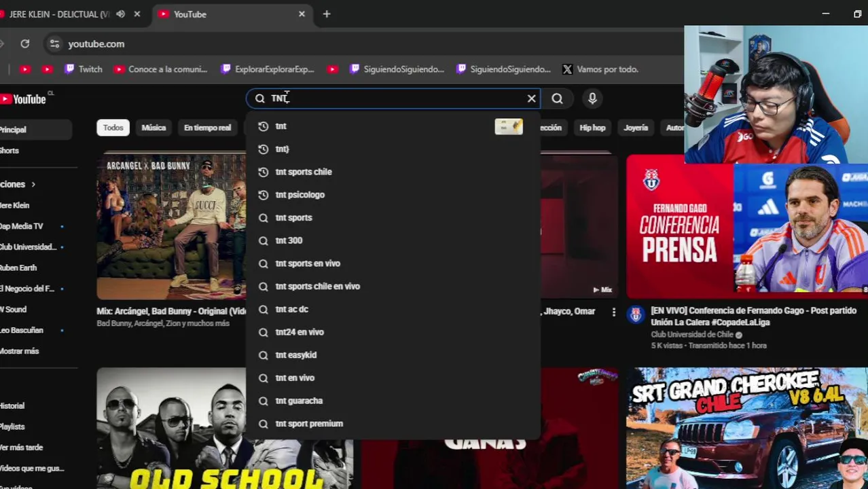This screenshot has width=868, height=489.
Task: Open the SRT Grand Cherokee video thumbnail
Action: point(747,428)
